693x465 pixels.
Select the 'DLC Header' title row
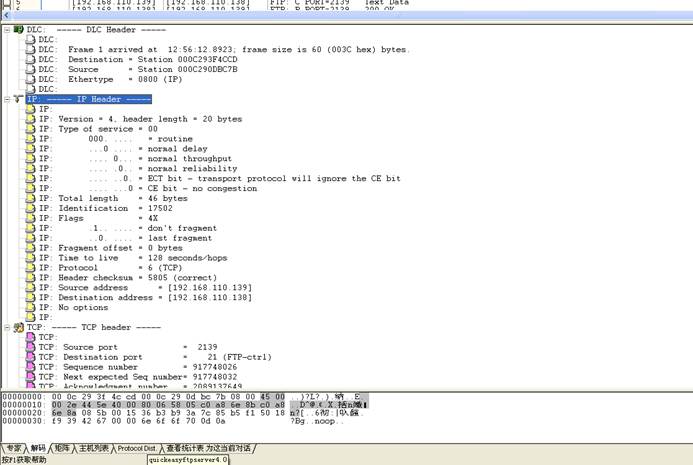[96, 30]
